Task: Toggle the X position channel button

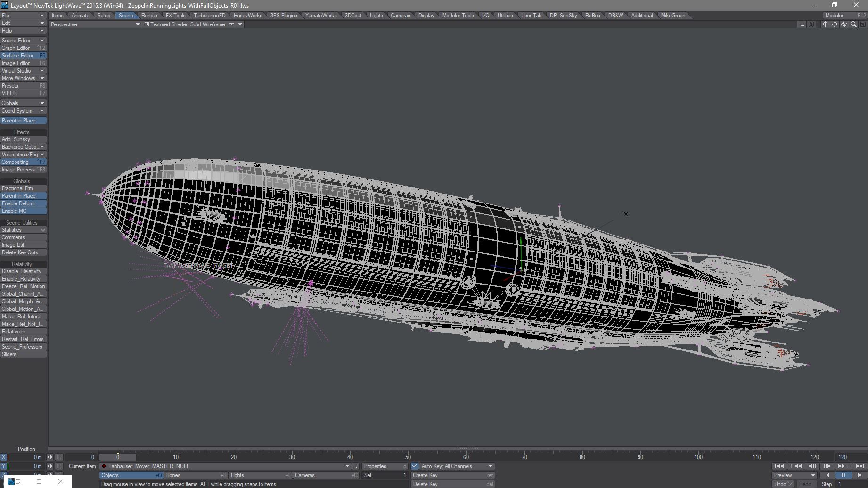Action: [4, 457]
